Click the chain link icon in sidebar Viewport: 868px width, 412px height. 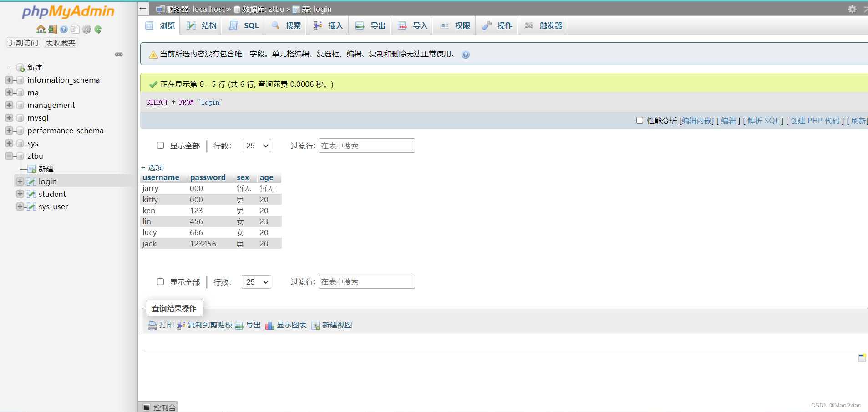point(119,54)
